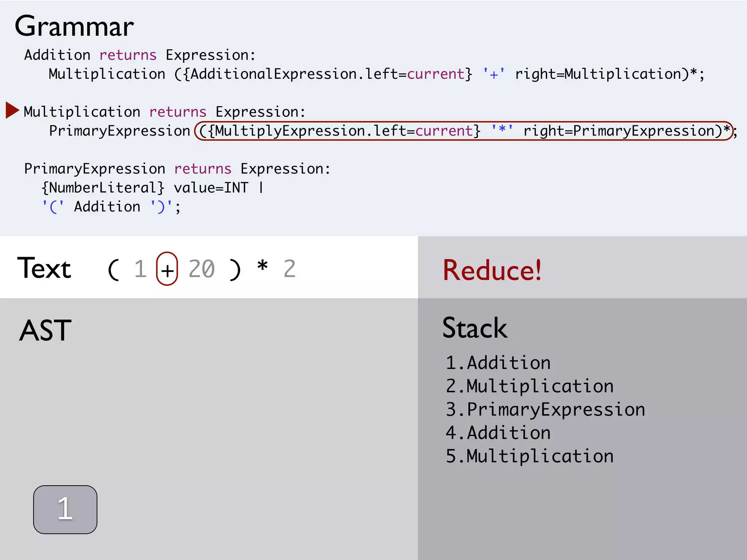747x560 pixels.
Task: Click the closing parenthesis in Text row
Action: pyautogui.click(x=235, y=270)
